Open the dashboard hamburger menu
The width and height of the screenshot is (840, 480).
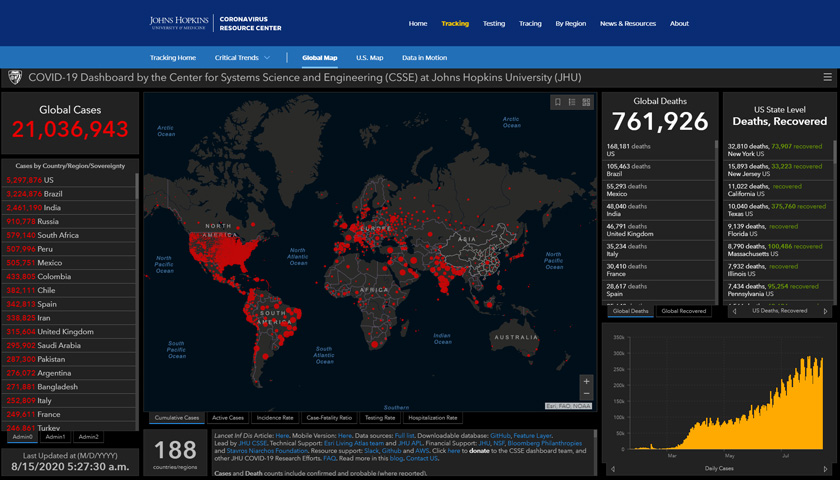(x=827, y=77)
